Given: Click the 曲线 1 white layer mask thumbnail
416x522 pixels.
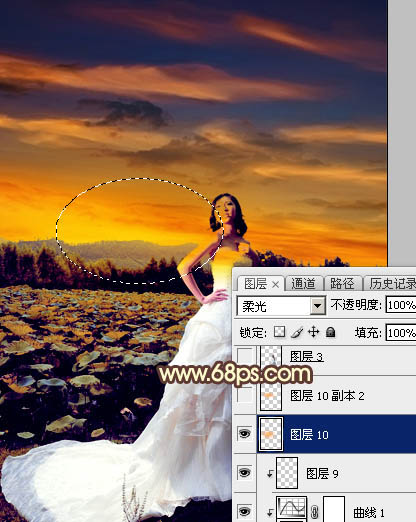Looking at the screenshot, I should pyautogui.click(x=334, y=509).
